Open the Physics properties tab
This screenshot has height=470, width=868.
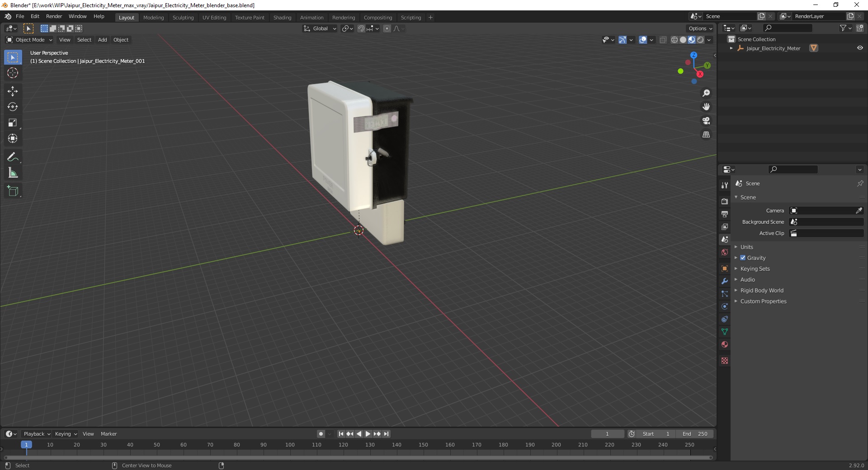pos(725,306)
